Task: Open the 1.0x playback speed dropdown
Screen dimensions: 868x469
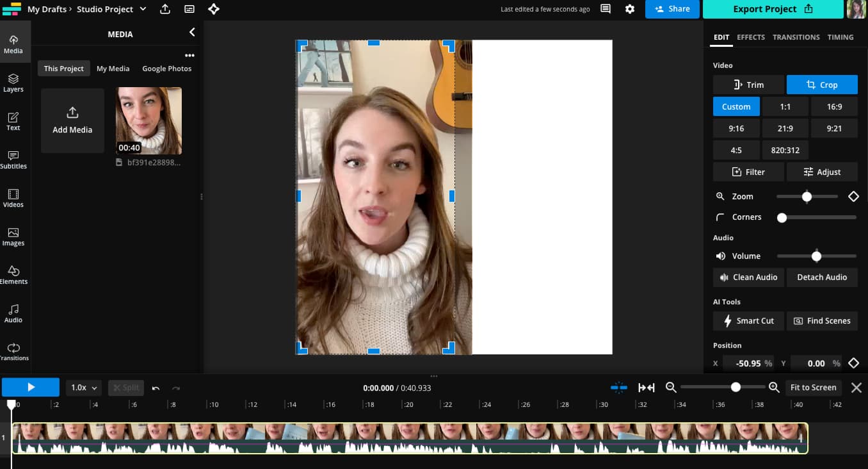Action: [x=85, y=388]
